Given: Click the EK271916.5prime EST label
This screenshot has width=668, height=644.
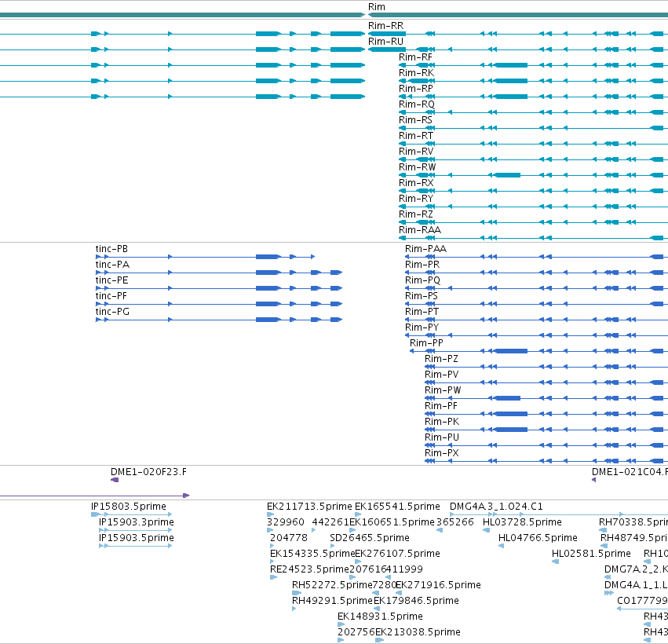Looking at the screenshot, I should (x=438, y=586).
